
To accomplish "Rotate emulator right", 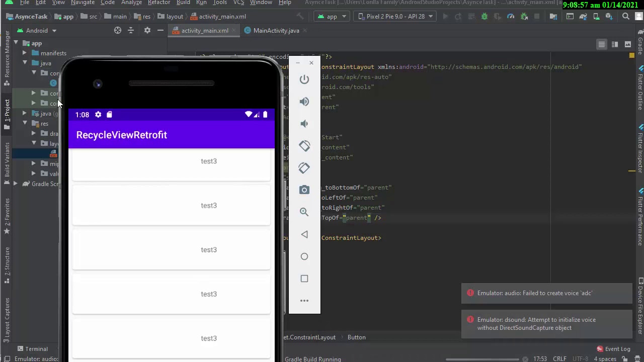I will tap(304, 168).
